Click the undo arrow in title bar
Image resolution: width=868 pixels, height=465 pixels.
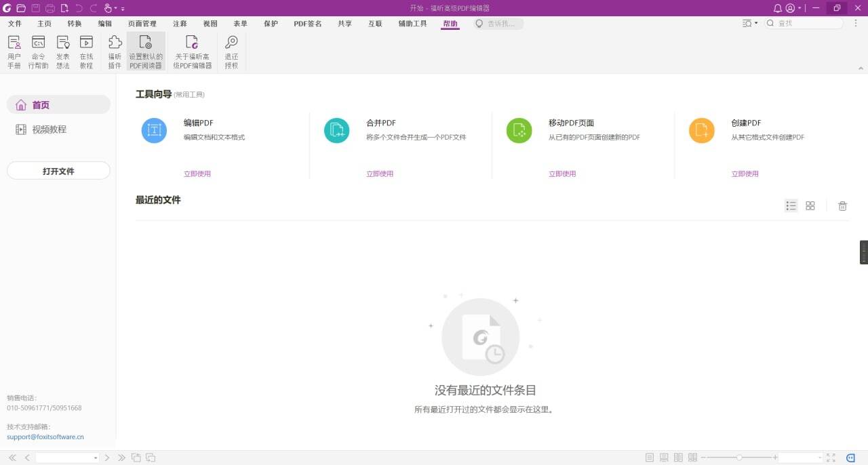pyautogui.click(x=79, y=8)
